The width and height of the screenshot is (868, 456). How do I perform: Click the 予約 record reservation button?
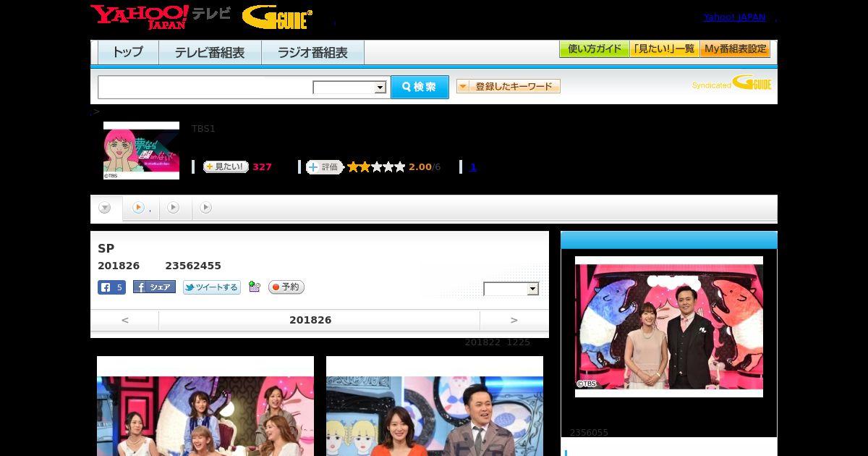[x=286, y=287]
